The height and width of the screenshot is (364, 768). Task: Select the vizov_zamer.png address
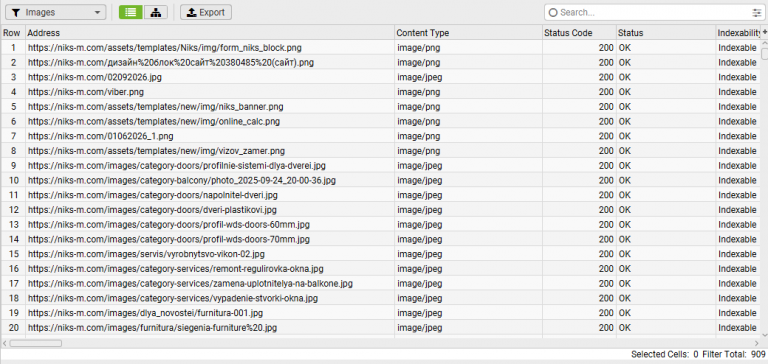(156, 151)
